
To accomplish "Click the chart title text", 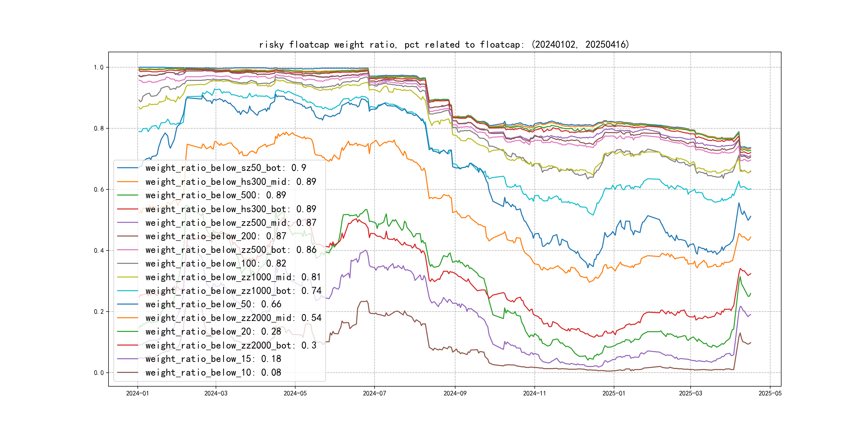I will click(x=444, y=44).
